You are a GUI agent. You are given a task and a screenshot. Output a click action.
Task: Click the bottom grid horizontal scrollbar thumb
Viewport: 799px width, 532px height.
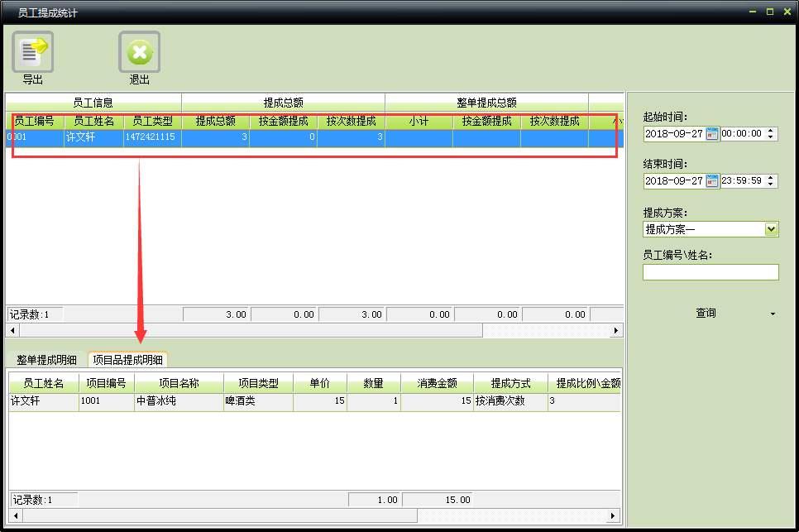[220, 515]
